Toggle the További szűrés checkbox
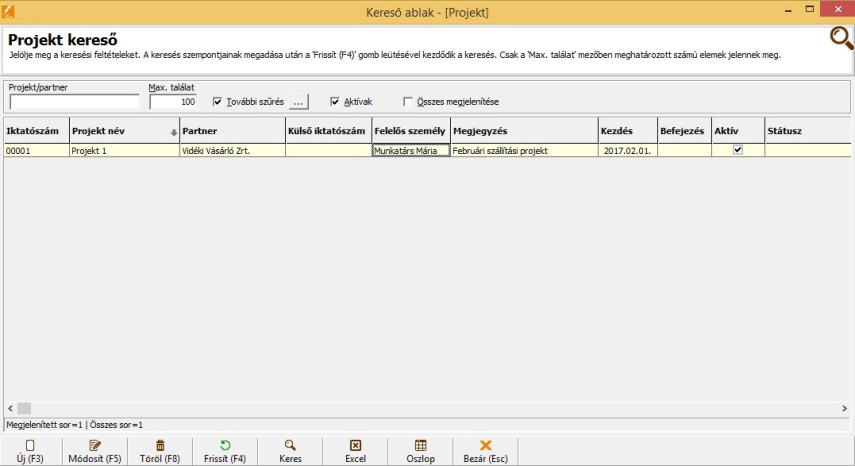The height and width of the screenshot is (466, 855). click(x=218, y=101)
